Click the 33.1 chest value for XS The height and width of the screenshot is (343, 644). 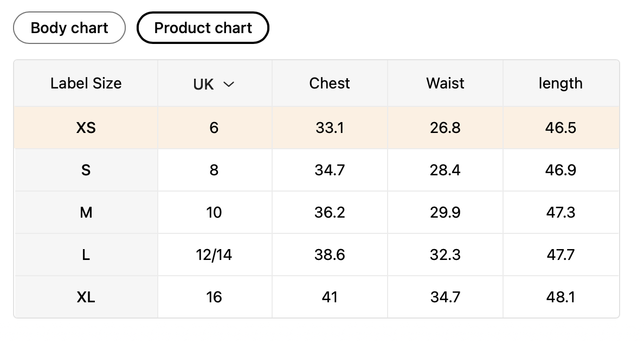[x=330, y=128]
